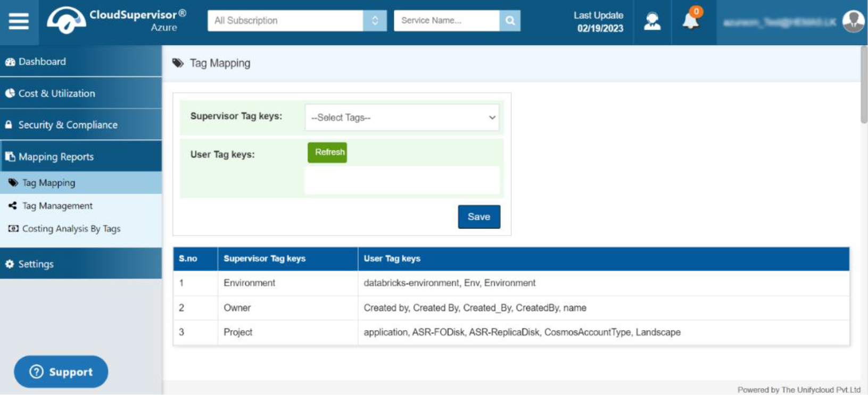Image resolution: width=868 pixels, height=395 pixels.
Task: Open the Select Tags dropdown
Action: pos(402,117)
